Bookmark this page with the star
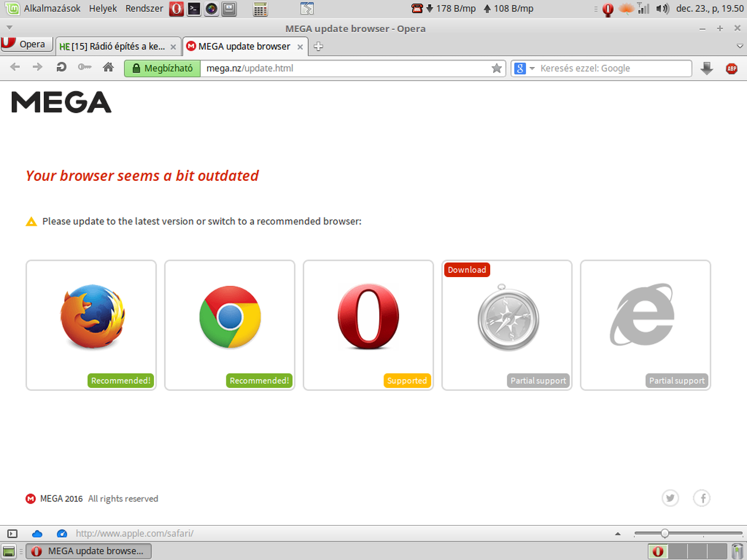Viewport: 747px width, 560px height. [497, 68]
